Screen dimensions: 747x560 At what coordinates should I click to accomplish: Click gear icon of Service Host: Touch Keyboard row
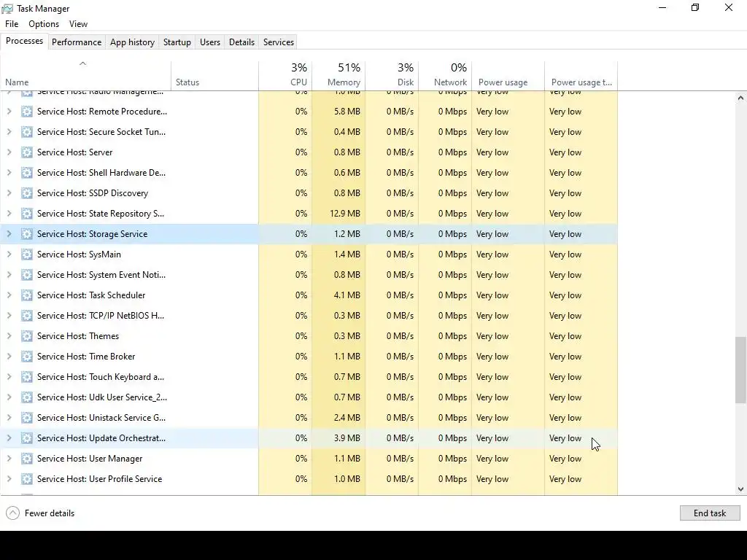click(x=27, y=378)
